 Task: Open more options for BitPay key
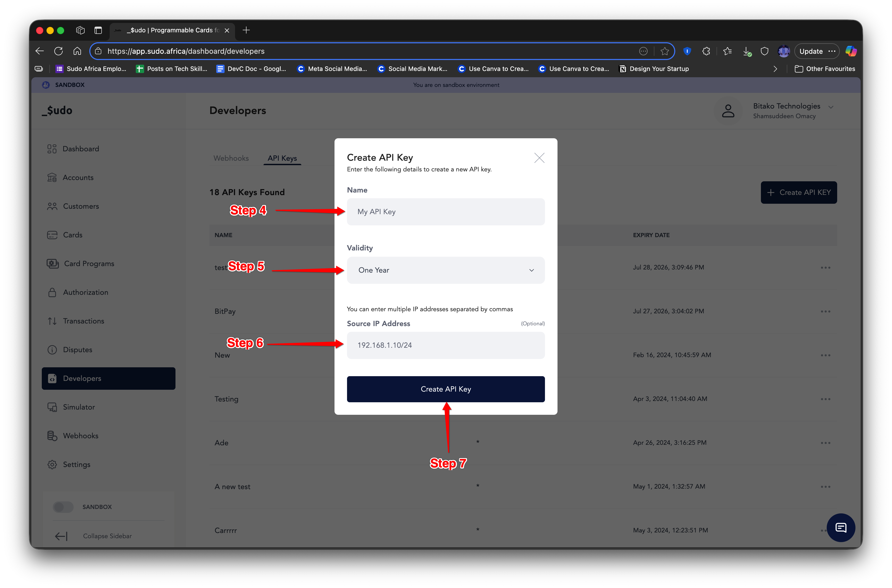pos(825,311)
